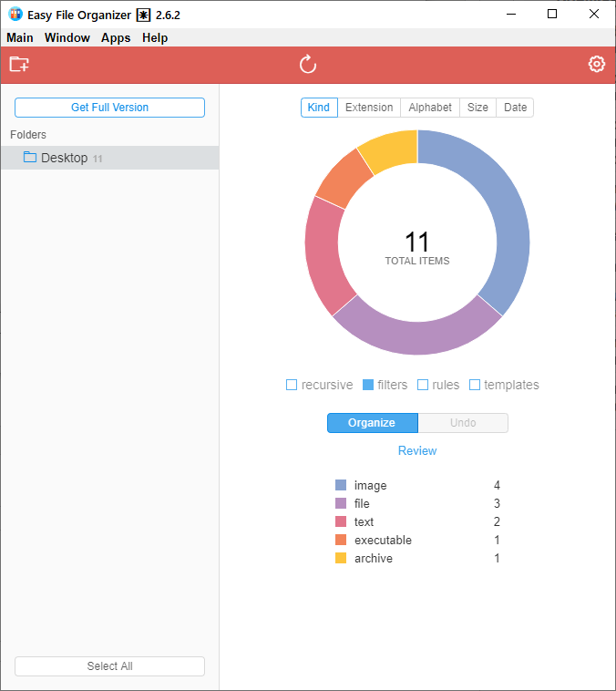Click the "executable" legend label
The height and width of the screenshot is (691, 616).
383,540
